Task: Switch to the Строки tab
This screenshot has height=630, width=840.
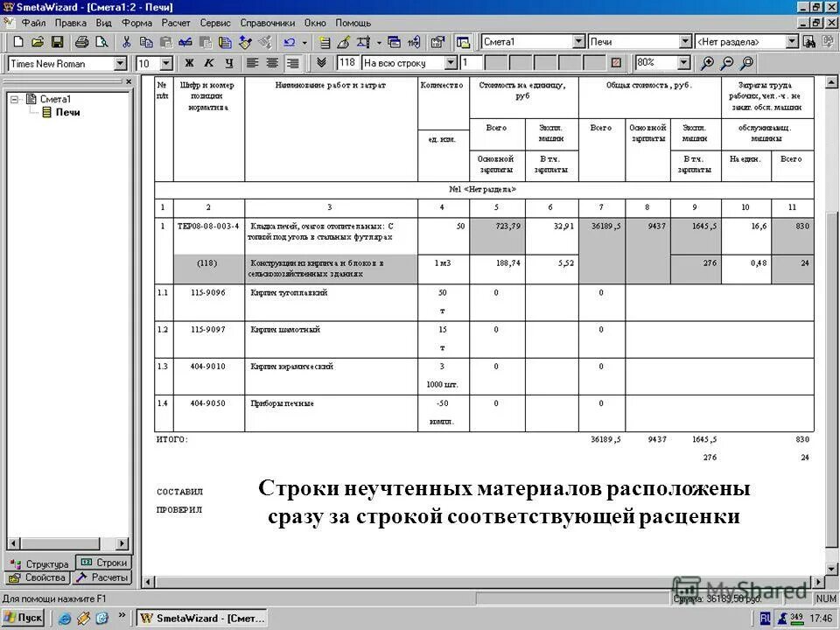Action: click(x=104, y=563)
